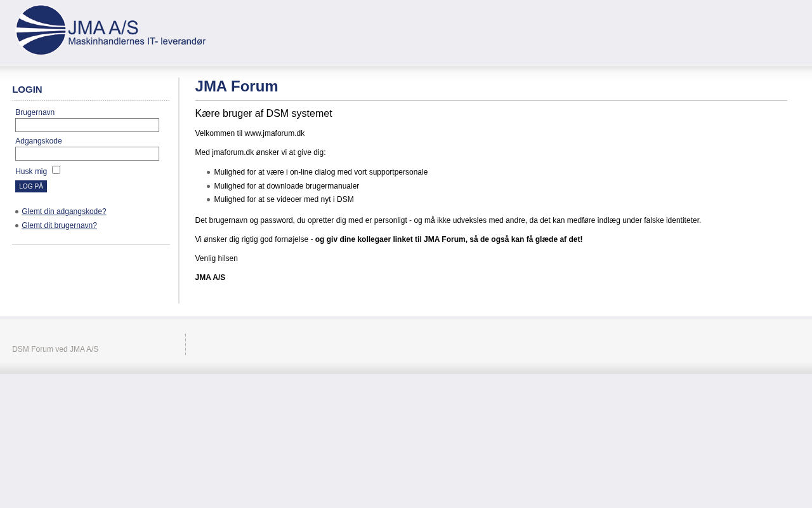Click the JMA Forum page title
The height and width of the screenshot is (508, 812).
coord(237,86)
